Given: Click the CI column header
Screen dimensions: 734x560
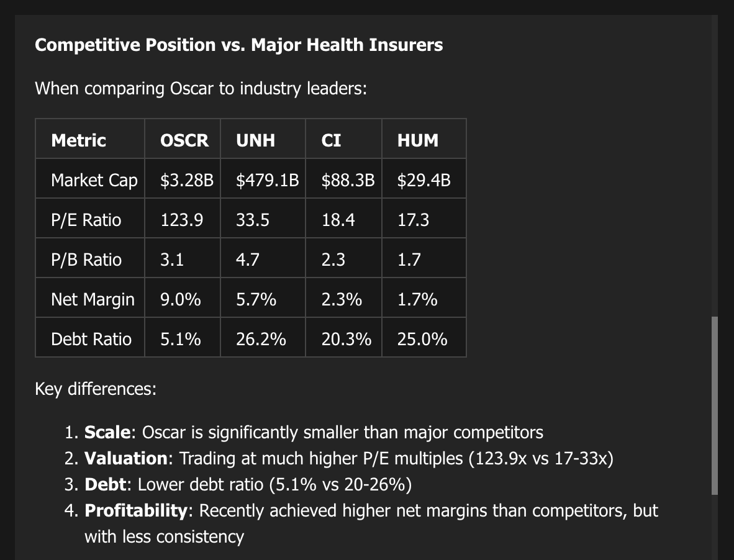Looking at the screenshot, I should click(331, 140).
